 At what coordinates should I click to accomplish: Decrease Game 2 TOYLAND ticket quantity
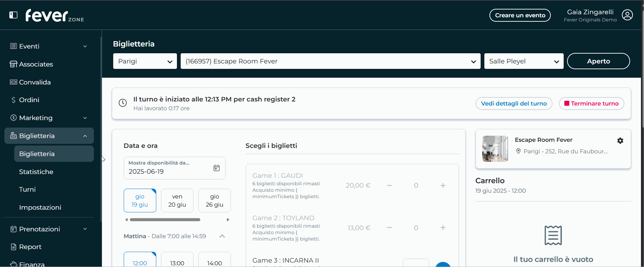click(x=389, y=228)
